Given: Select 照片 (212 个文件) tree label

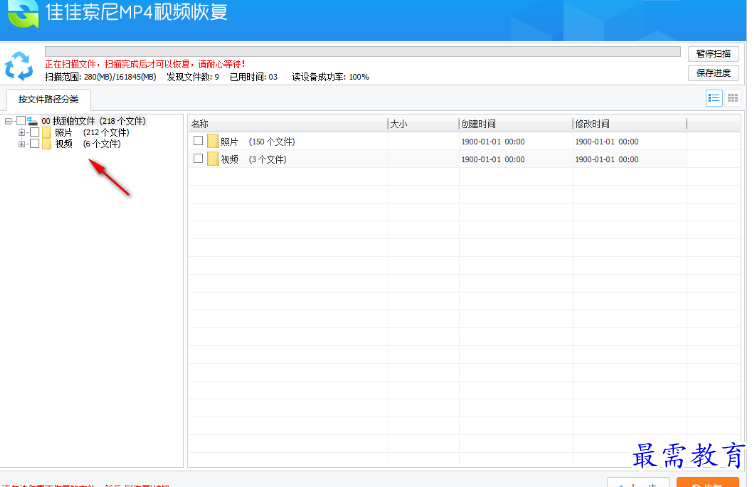Looking at the screenshot, I should 92,133.
